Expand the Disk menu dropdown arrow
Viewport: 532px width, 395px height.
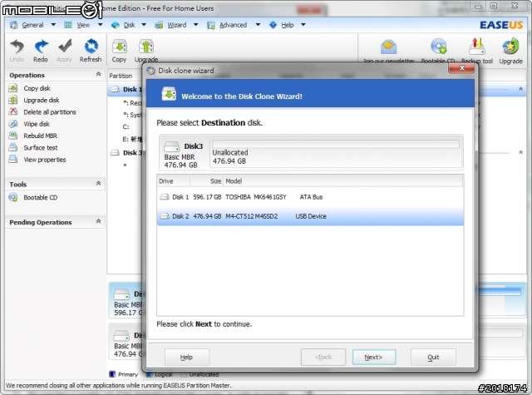click(144, 25)
